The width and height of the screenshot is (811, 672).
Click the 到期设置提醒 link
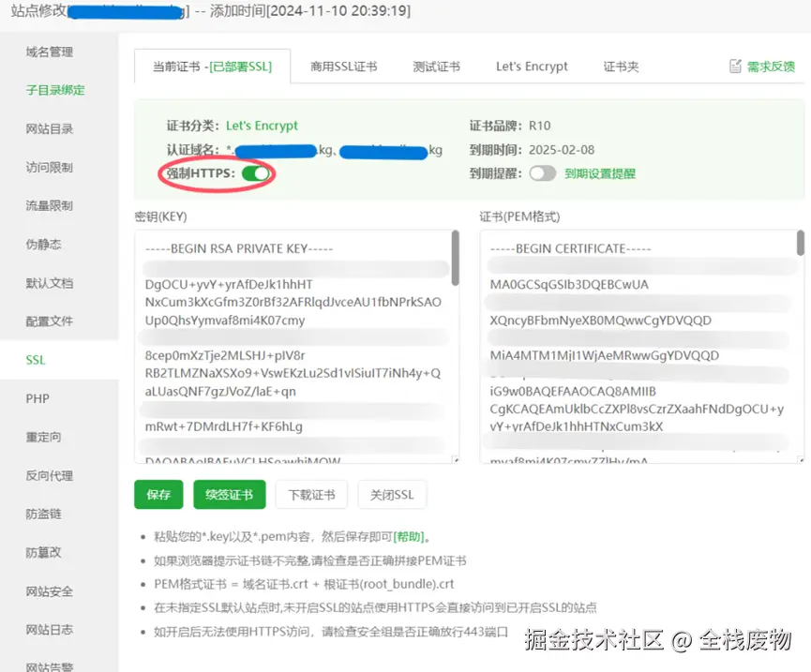coord(600,173)
